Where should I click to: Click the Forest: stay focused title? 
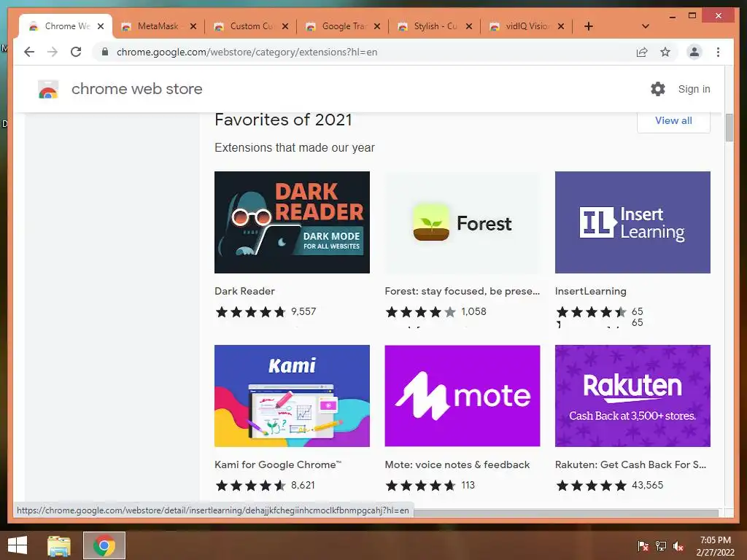462,291
